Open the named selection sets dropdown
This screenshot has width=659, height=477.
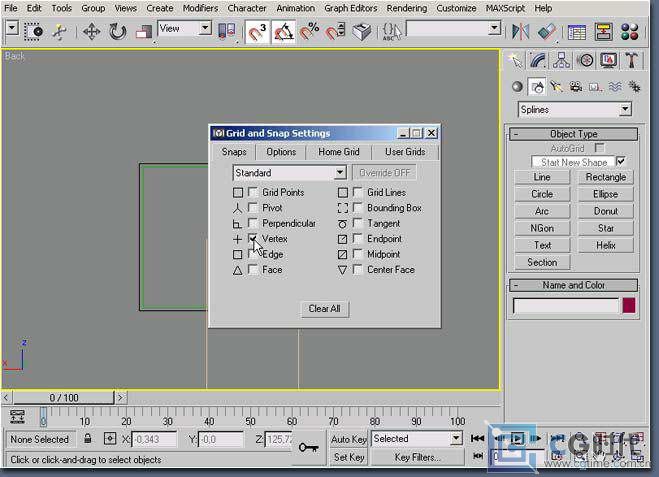click(495, 29)
